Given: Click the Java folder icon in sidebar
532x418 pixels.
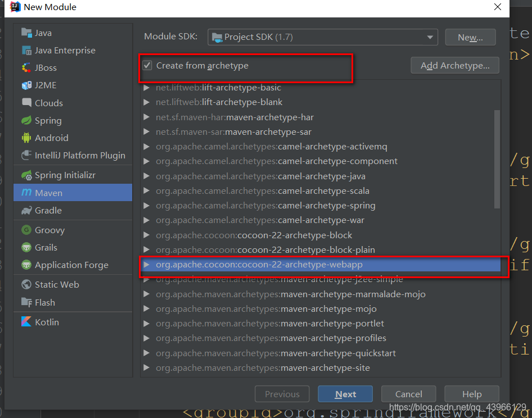Looking at the screenshot, I should tap(26, 33).
